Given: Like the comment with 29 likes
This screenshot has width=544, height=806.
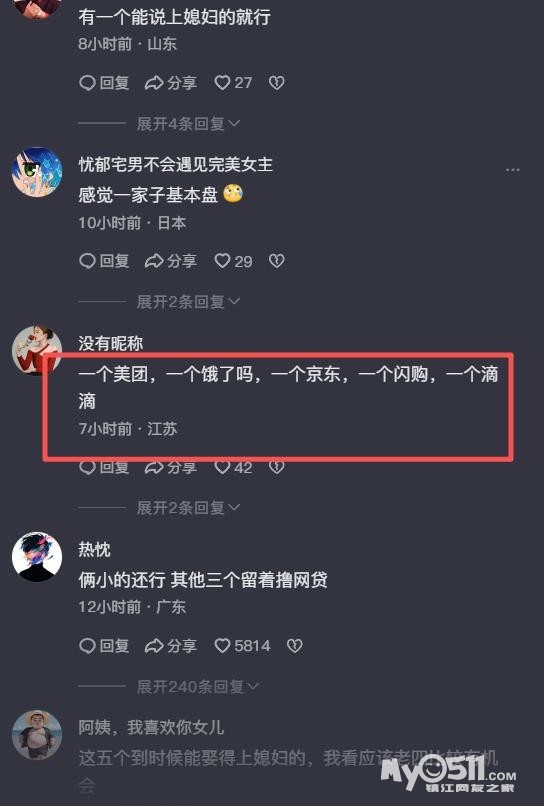Looking at the screenshot, I should click(233, 261).
